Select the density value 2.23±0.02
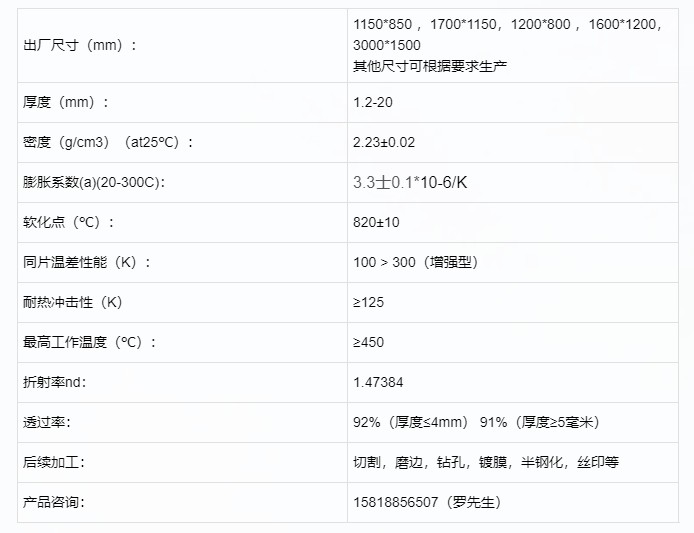Image resolution: width=694 pixels, height=533 pixels. (x=384, y=142)
